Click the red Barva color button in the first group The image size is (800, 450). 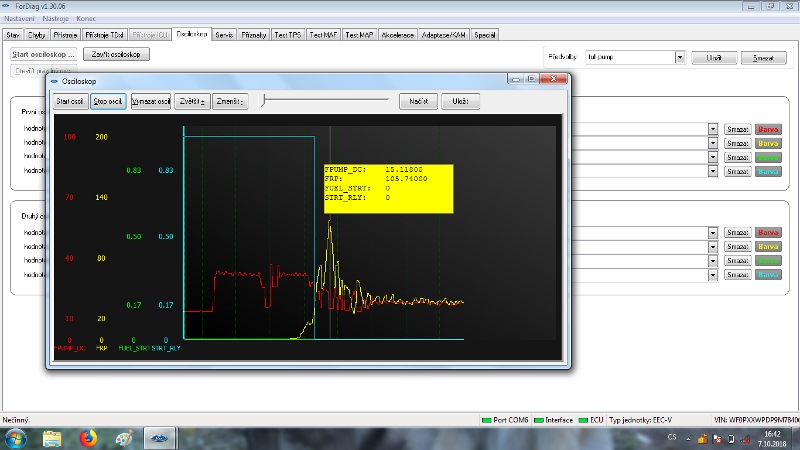(x=768, y=129)
